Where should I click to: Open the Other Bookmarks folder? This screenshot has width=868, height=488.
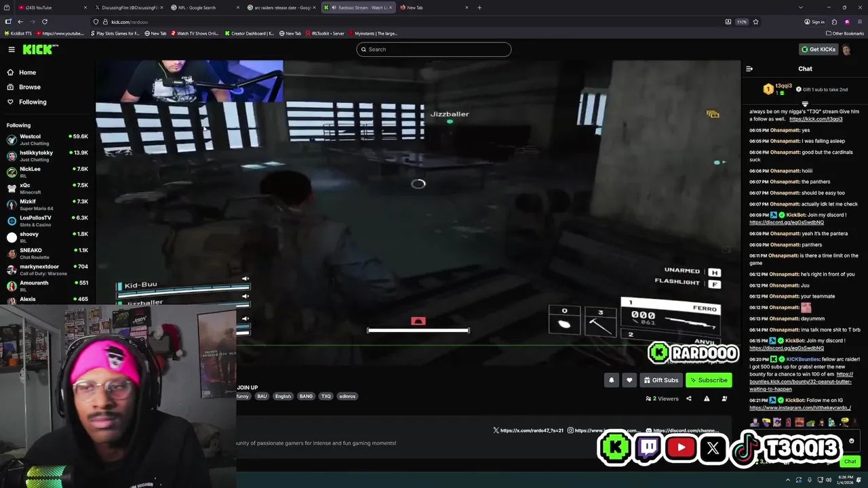[845, 33]
